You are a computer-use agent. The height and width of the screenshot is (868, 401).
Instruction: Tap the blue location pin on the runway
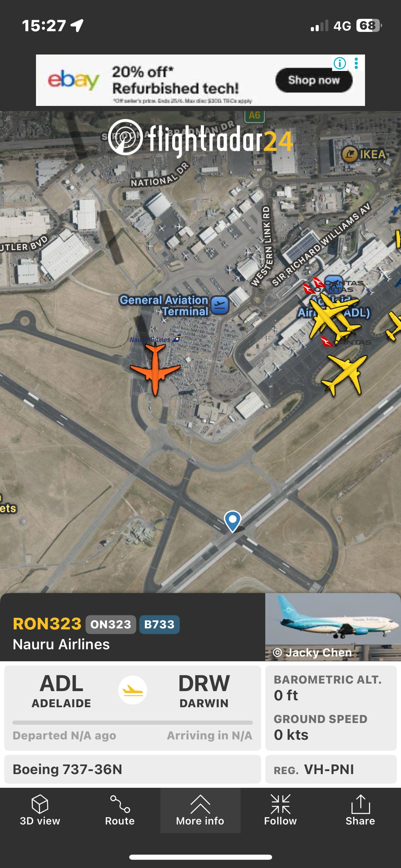tap(232, 521)
